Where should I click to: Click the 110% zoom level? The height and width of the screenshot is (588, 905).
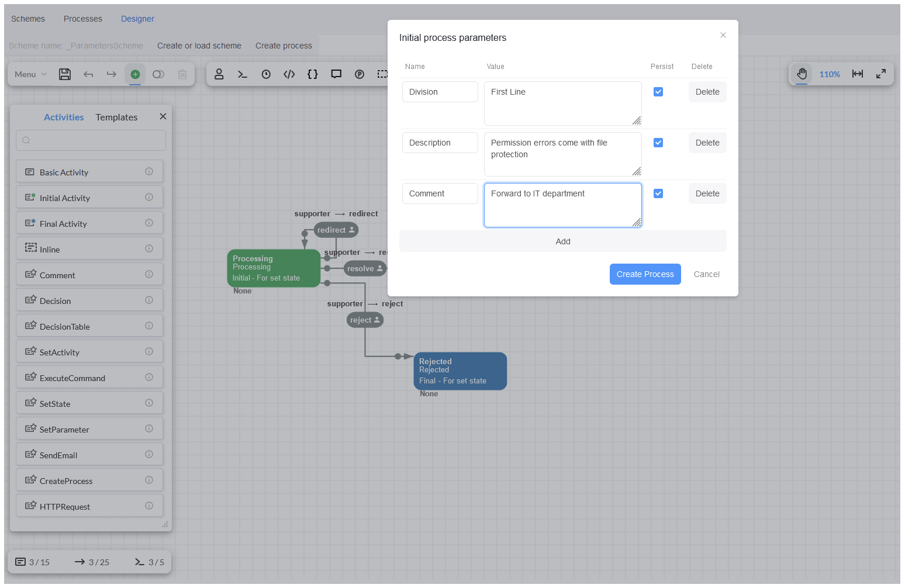(x=830, y=74)
